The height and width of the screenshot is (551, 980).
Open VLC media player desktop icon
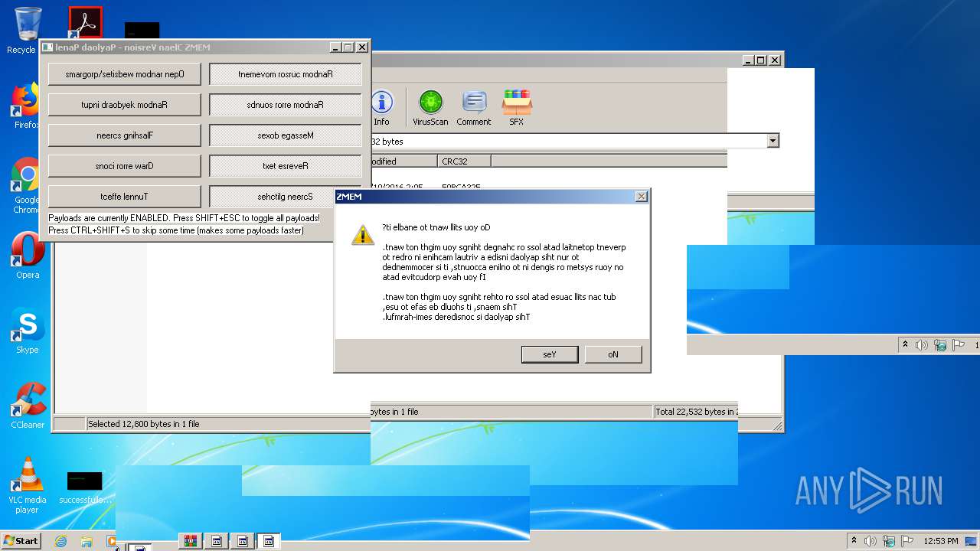coord(27,485)
